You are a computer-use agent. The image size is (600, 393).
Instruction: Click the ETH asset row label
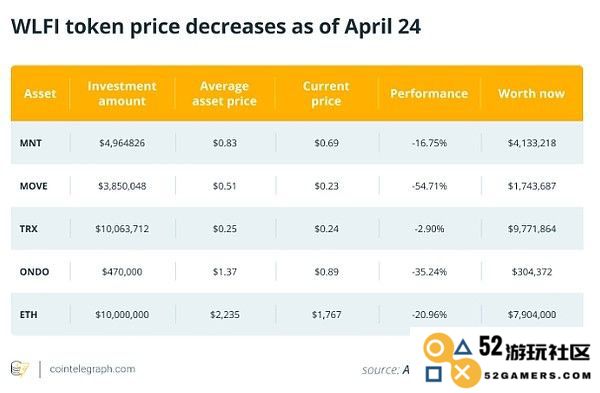[x=29, y=315]
